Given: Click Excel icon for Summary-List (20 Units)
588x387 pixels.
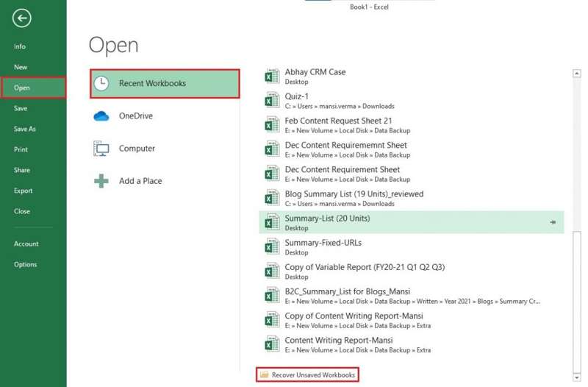Looking at the screenshot, I should click(272, 223).
